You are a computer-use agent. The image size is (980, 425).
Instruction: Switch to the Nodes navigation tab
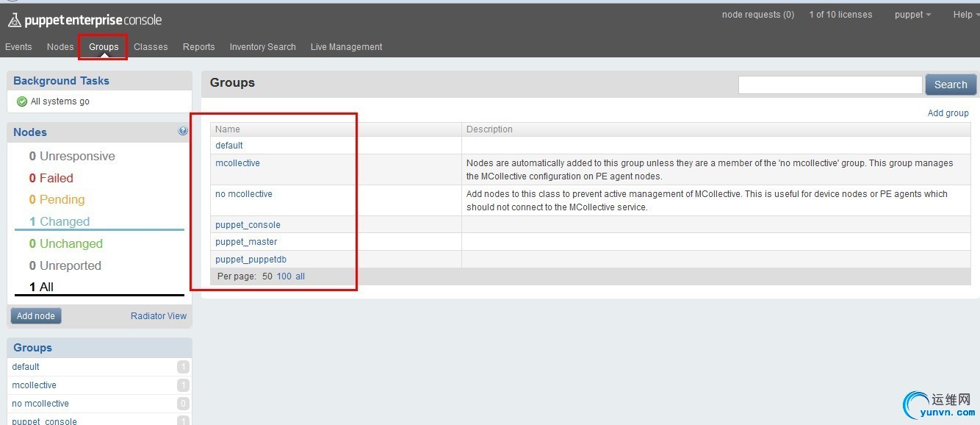pos(60,47)
